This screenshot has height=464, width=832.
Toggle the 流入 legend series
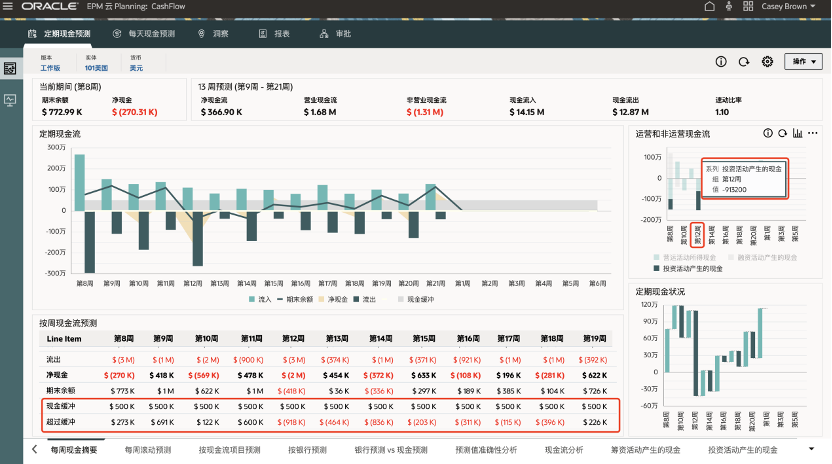pos(258,298)
